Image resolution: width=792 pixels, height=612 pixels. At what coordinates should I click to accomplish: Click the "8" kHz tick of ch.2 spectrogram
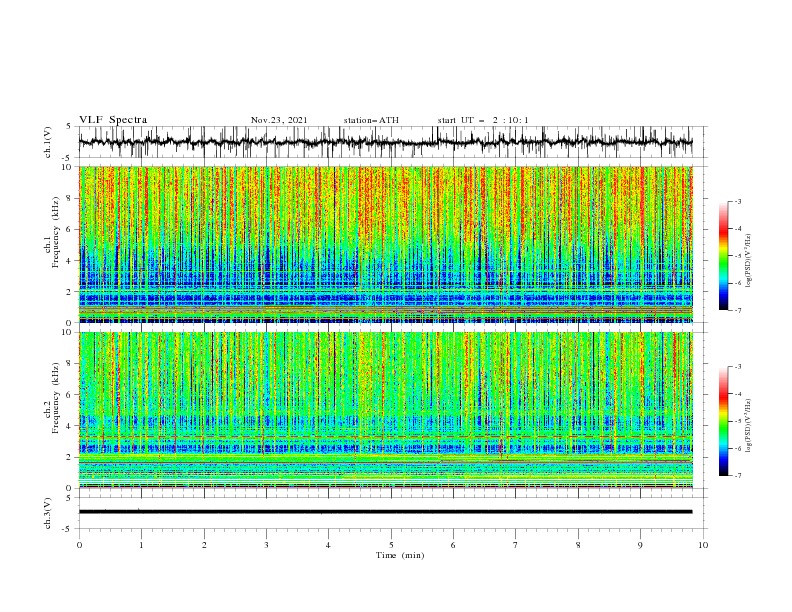click(69, 364)
